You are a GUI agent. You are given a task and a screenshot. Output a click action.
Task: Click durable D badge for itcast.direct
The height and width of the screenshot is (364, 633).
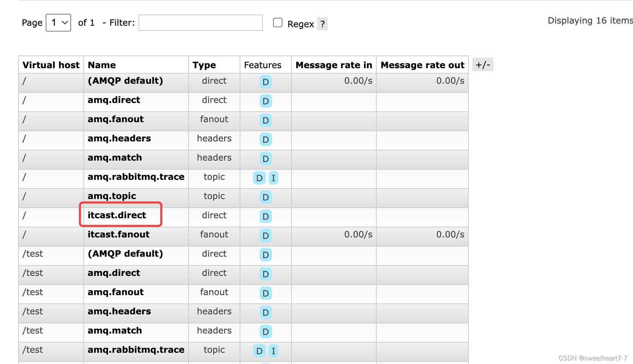click(x=266, y=216)
